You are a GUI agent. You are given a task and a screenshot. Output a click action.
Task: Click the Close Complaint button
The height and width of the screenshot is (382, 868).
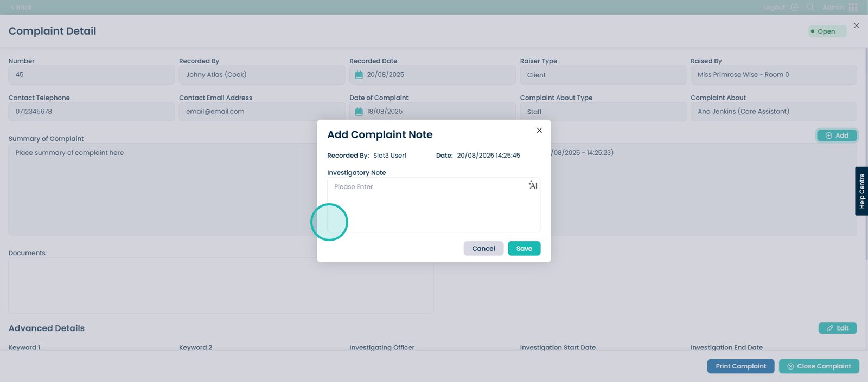tap(819, 366)
